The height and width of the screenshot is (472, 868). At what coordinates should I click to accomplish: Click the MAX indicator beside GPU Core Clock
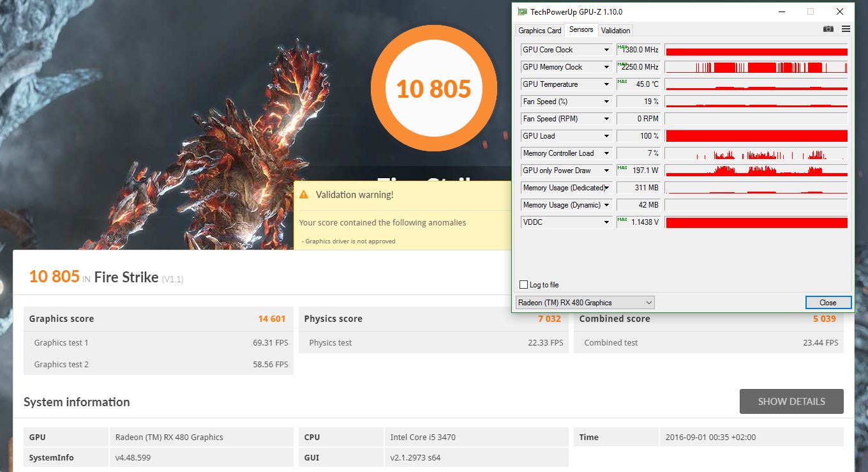click(621, 47)
